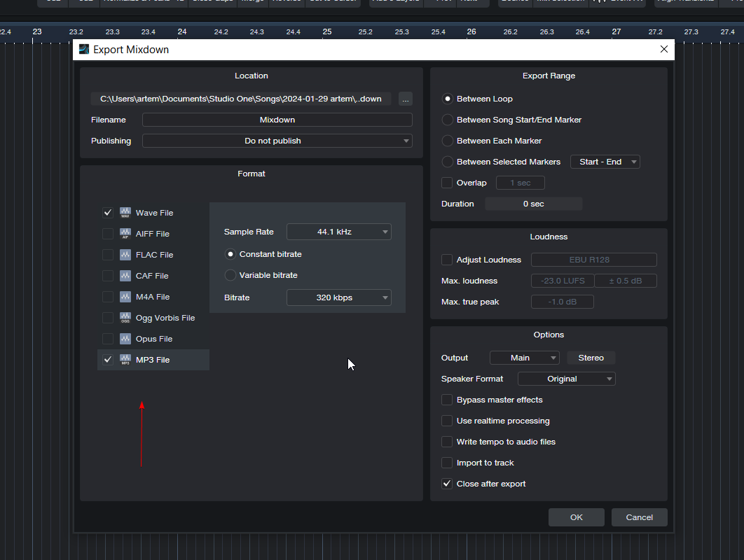Click the Studio One icon in the dialog title bar
744x560 pixels.
[84, 49]
